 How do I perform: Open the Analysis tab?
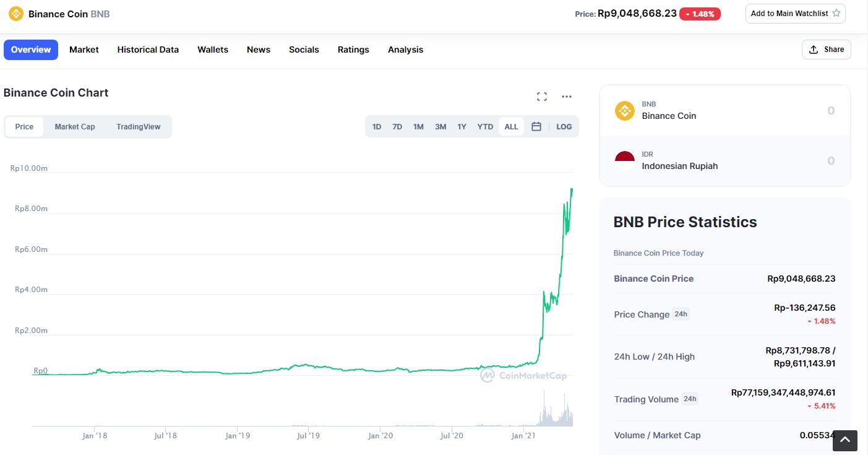pos(406,50)
